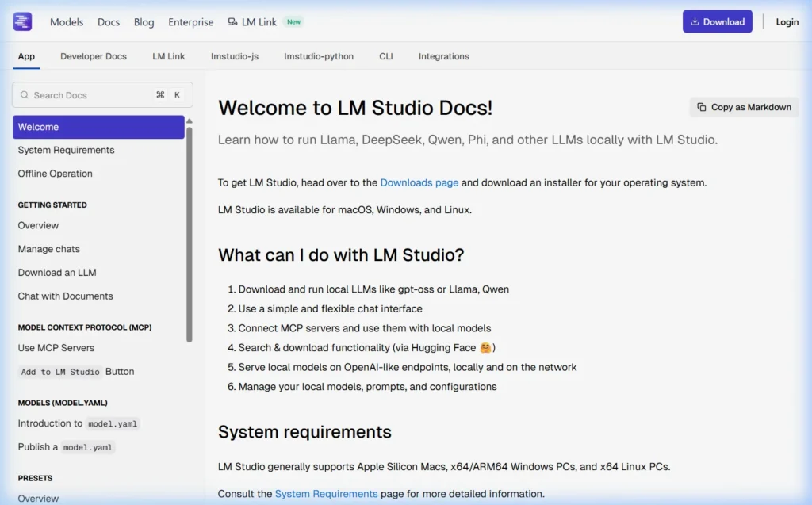Follow the System Requirements link in body text
The height and width of the screenshot is (505, 812).
325,493
